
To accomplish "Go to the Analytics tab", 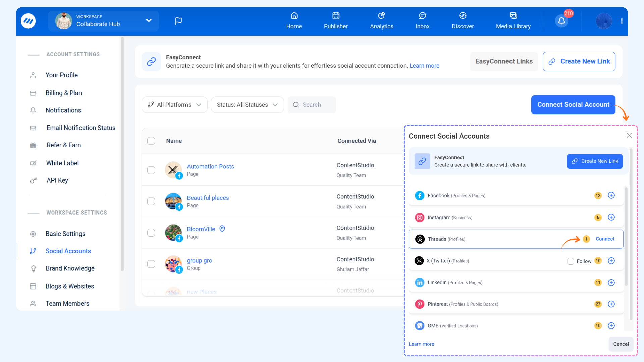I will [381, 21].
